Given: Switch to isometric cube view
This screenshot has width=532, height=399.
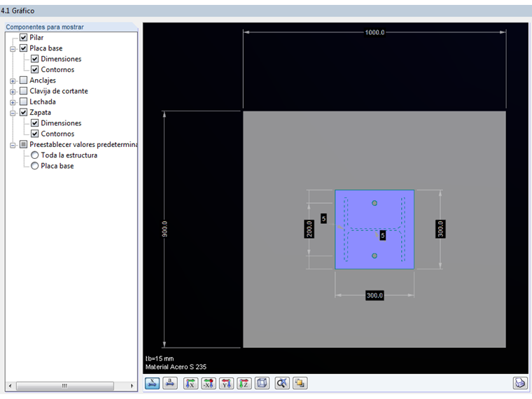Looking at the screenshot, I should coord(262,383).
